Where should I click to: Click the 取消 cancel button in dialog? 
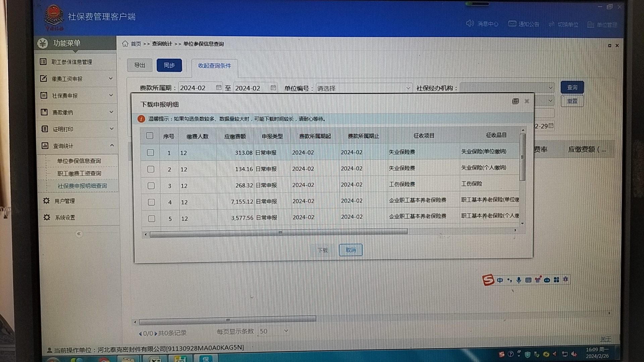click(351, 250)
